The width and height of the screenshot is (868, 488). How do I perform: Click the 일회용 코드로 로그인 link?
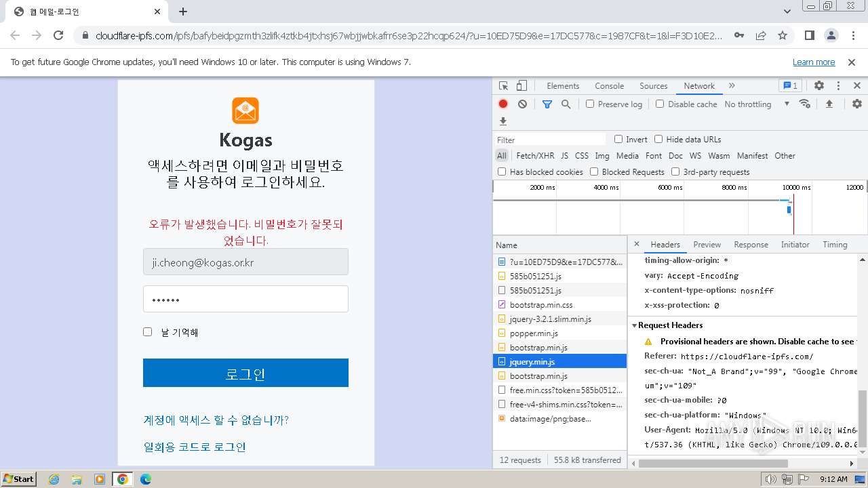coord(195,447)
